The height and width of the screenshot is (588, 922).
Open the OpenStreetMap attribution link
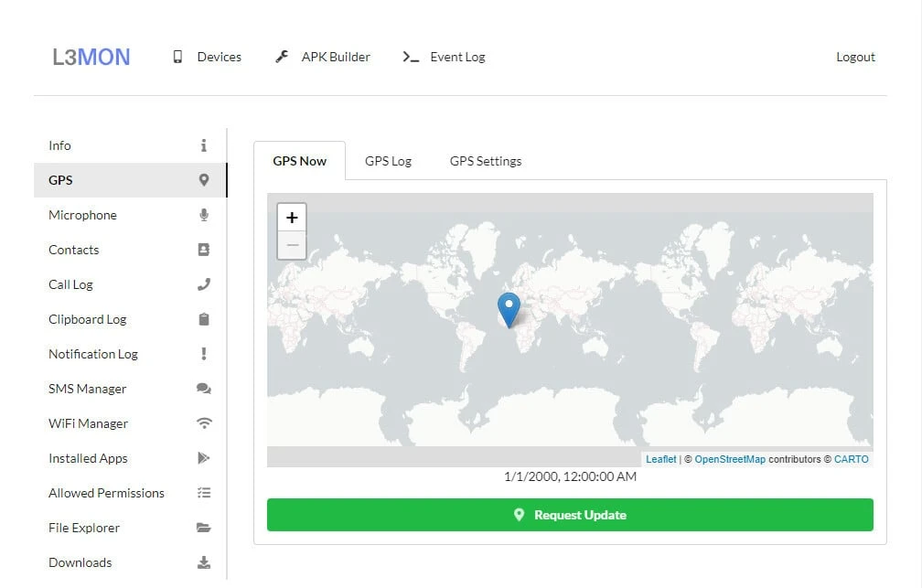click(729, 459)
